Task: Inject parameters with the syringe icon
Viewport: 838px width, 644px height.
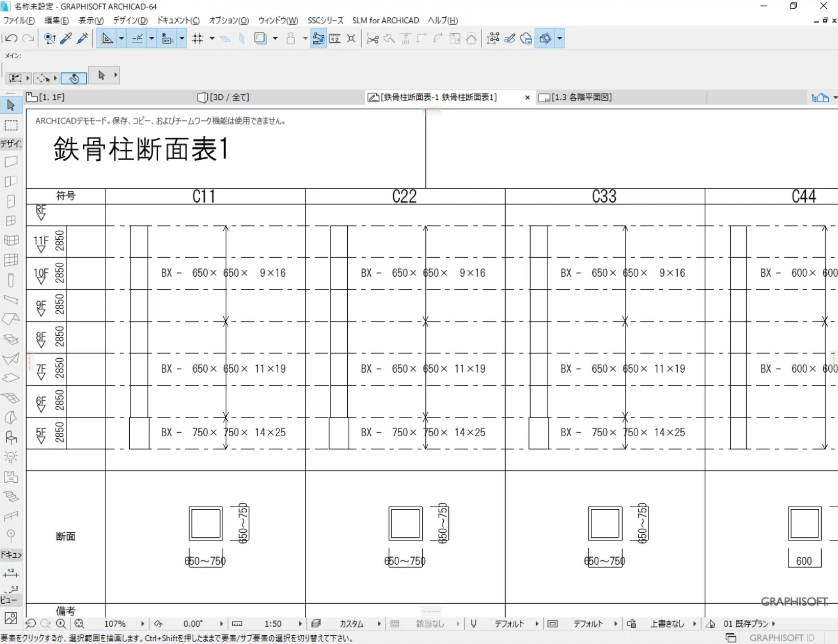Action: [82, 38]
